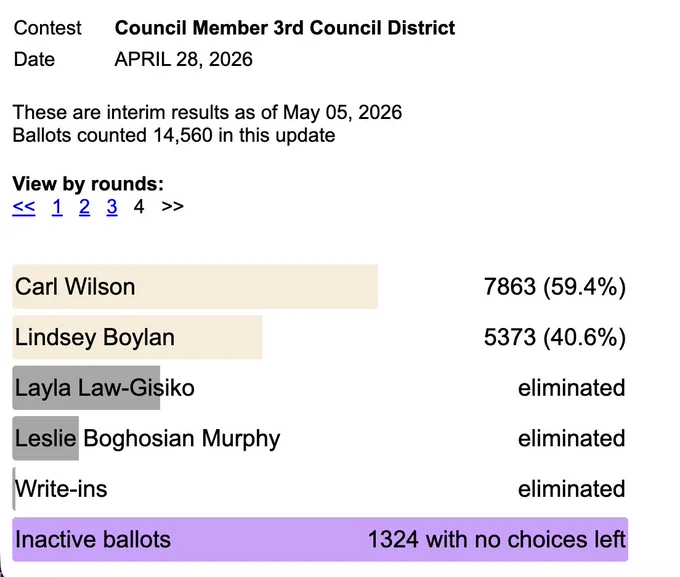Screen dimensions: 680x577
Task: Click the Ballots counted 14,560 line
Action: pyautogui.click(x=174, y=135)
